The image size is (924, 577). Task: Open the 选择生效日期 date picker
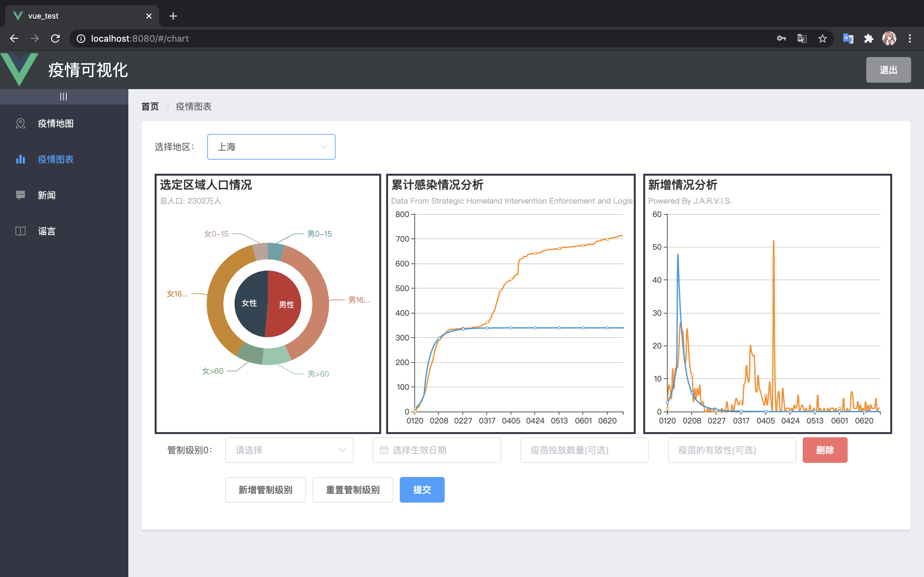[x=436, y=450]
